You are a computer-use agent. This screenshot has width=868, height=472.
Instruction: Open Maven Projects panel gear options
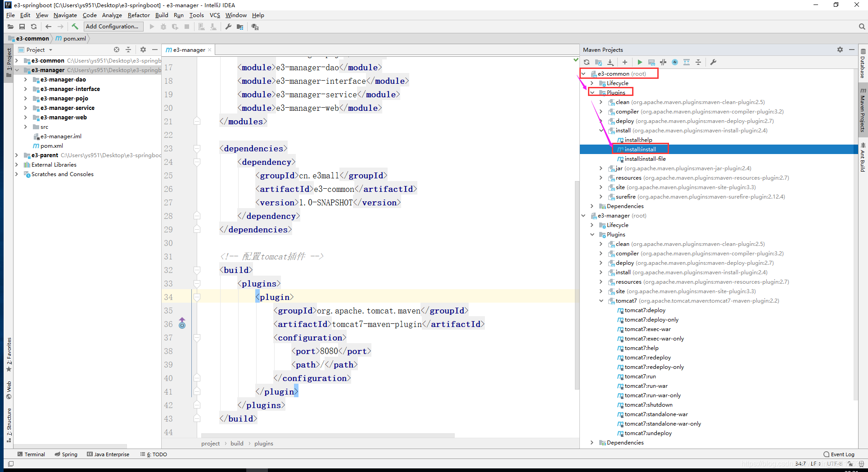tap(840, 50)
